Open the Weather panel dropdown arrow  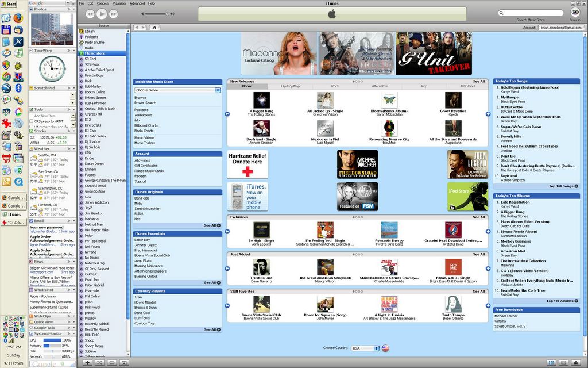point(73,149)
